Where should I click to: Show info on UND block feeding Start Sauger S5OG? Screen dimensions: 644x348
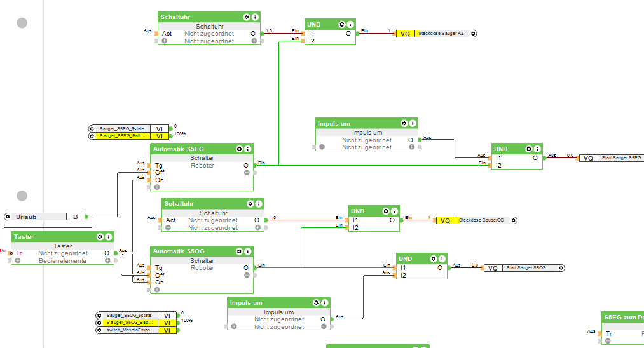tap(442, 258)
